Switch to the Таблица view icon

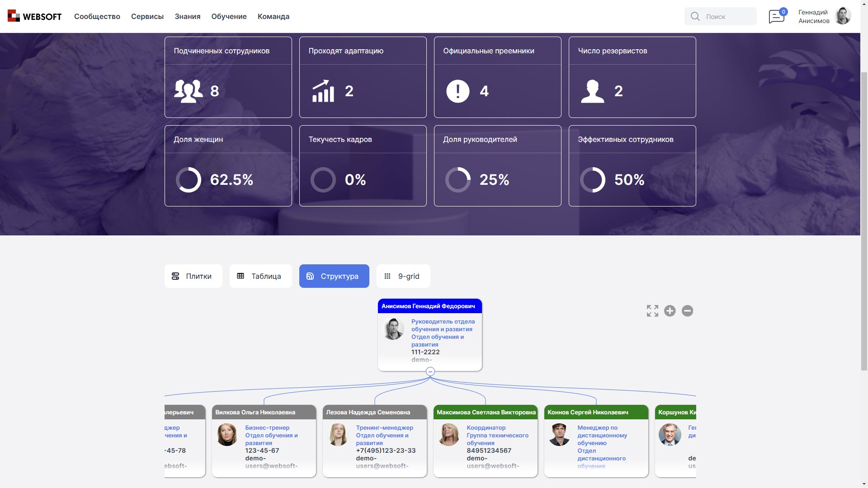241,276
